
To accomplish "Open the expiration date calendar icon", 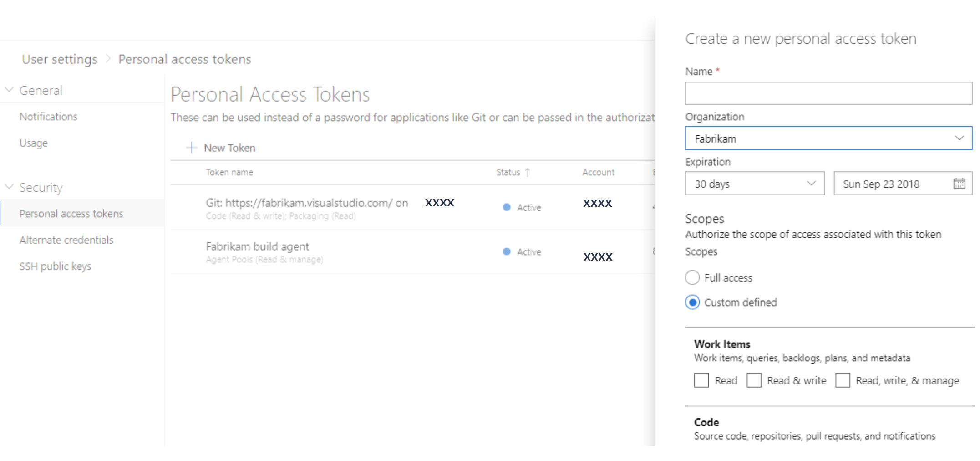I will coord(959,184).
